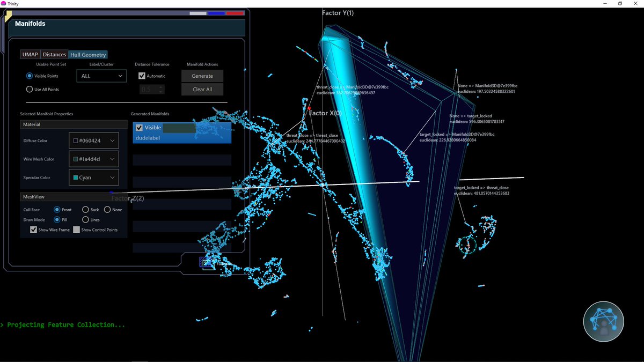The height and width of the screenshot is (362, 644).
Task: Choose Lines draw mode
Action: coord(85,220)
